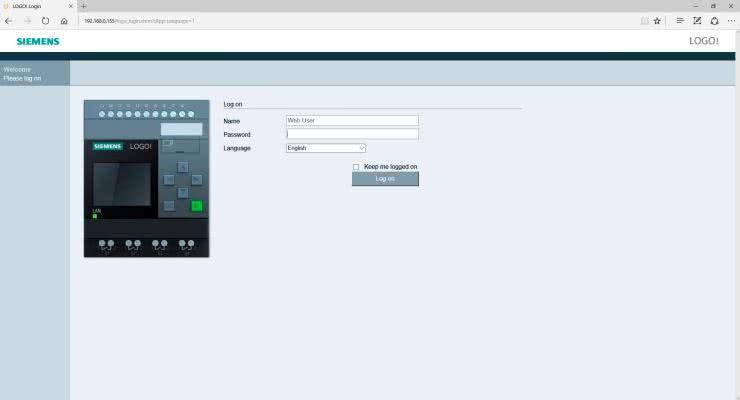Go back using the browser back arrow
This screenshot has height=400, width=740.
9,20
